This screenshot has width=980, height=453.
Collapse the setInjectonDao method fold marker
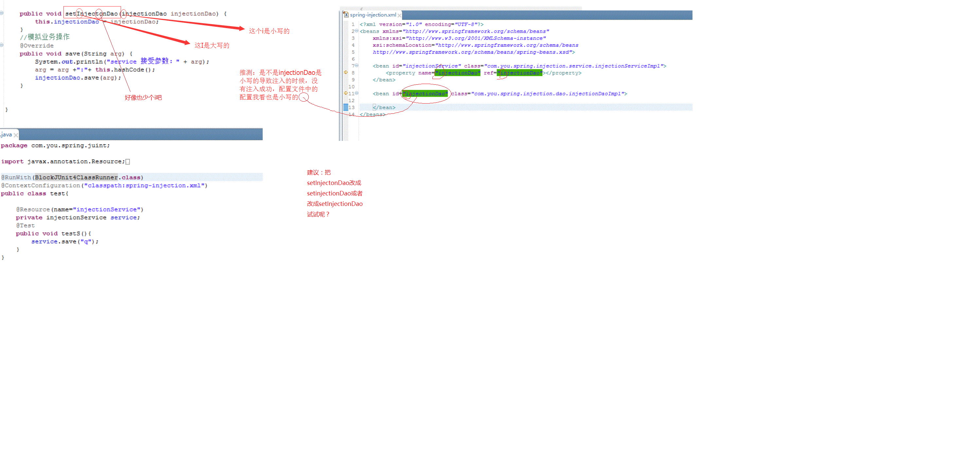pos(2,13)
